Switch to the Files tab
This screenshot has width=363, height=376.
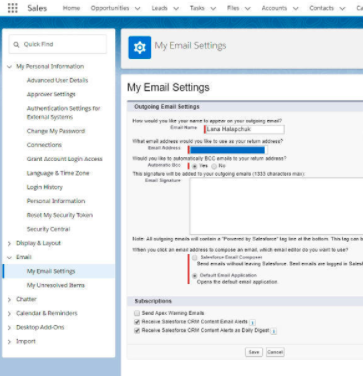click(x=233, y=8)
